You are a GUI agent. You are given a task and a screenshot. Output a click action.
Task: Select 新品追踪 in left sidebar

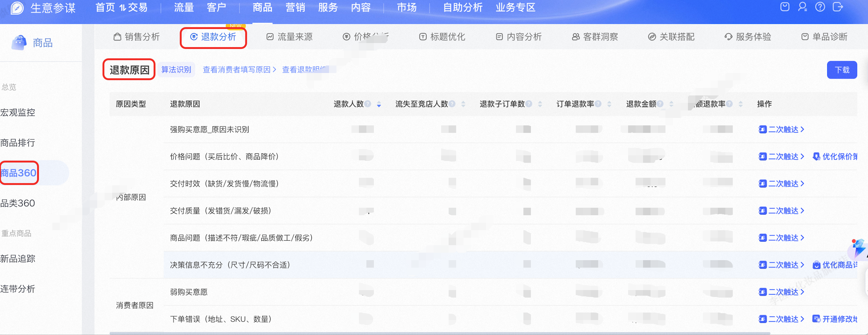click(x=17, y=259)
